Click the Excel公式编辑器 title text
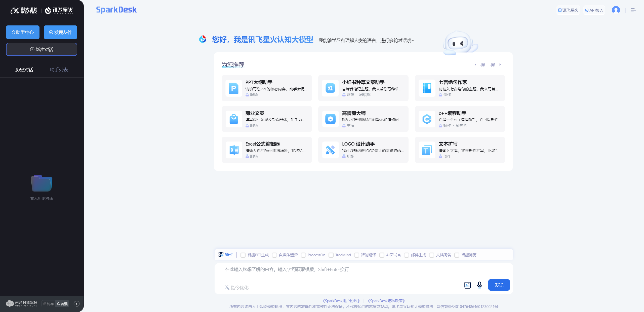644x312 pixels. pos(262,144)
